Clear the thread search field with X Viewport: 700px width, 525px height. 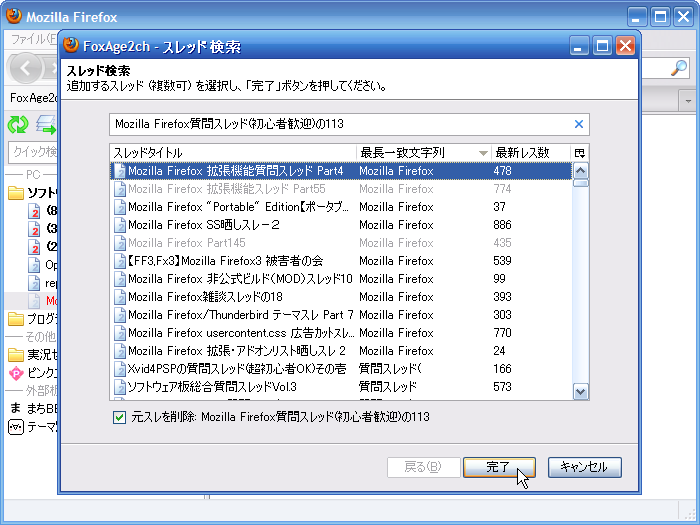click(578, 124)
